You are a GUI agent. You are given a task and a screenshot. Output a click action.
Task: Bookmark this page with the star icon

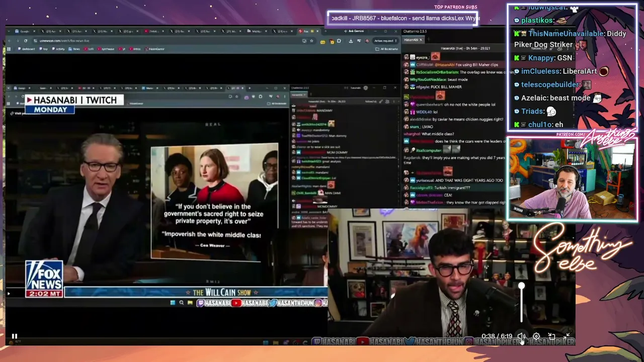click(311, 40)
